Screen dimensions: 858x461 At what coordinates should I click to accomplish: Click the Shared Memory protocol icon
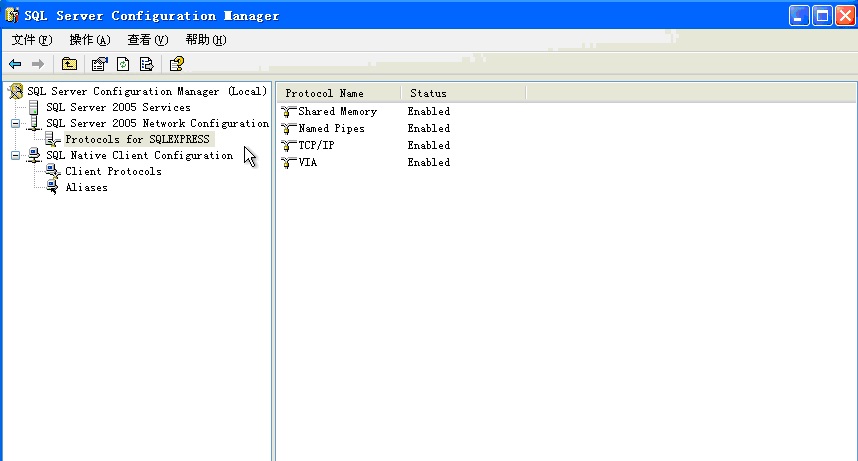pyautogui.click(x=288, y=112)
